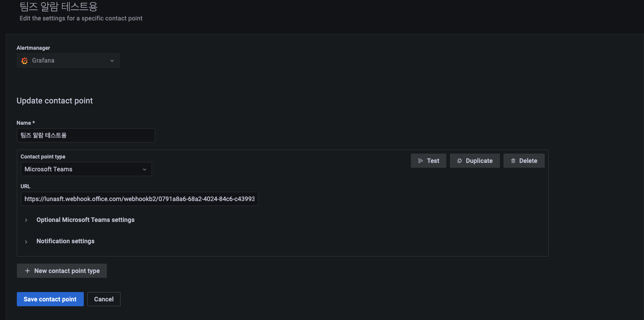Click the trash icon on Delete button

[513, 161]
